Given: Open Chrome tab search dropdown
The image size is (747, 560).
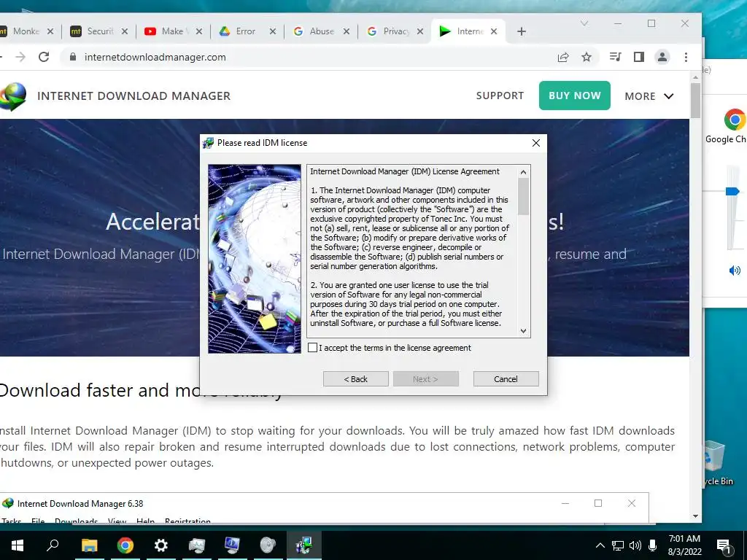Looking at the screenshot, I should pos(584,23).
